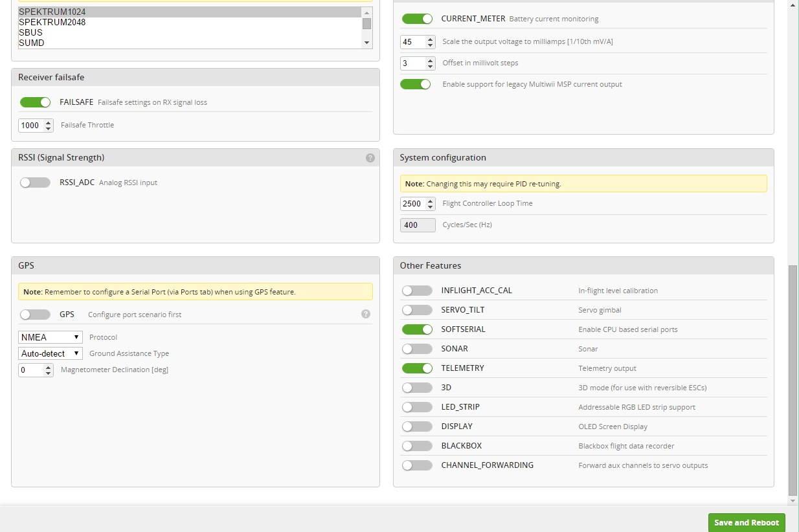Open the NMEA protocol dropdown
Viewport: 799px width, 532px height.
[51, 337]
